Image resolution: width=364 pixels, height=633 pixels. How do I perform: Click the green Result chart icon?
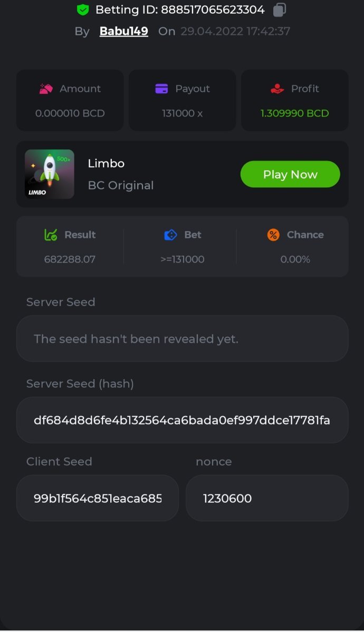point(51,235)
